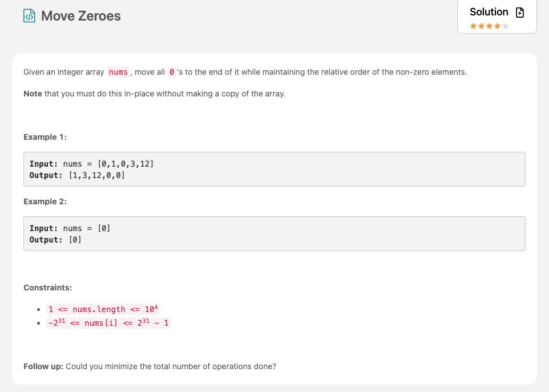Select the second orange star rating
This screenshot has height=392, width=549.
coord(482,26)
